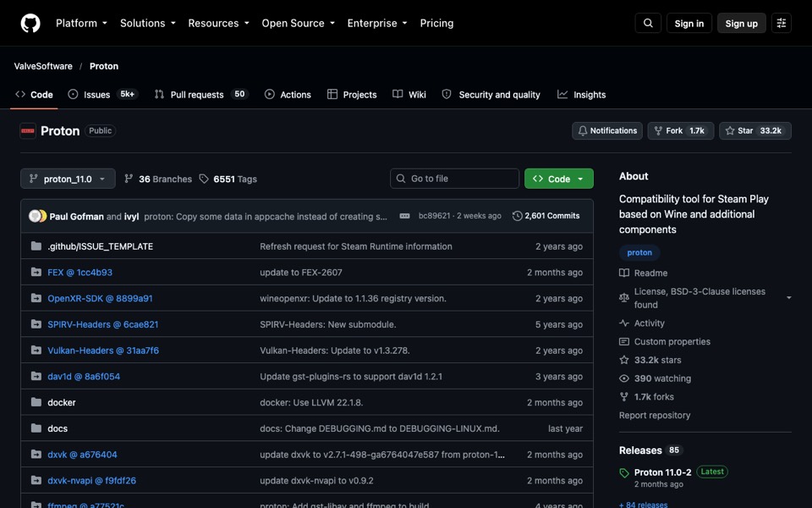812x508 pixels.
Task: Open the 2,601 Commits history link
Action: 546,216
